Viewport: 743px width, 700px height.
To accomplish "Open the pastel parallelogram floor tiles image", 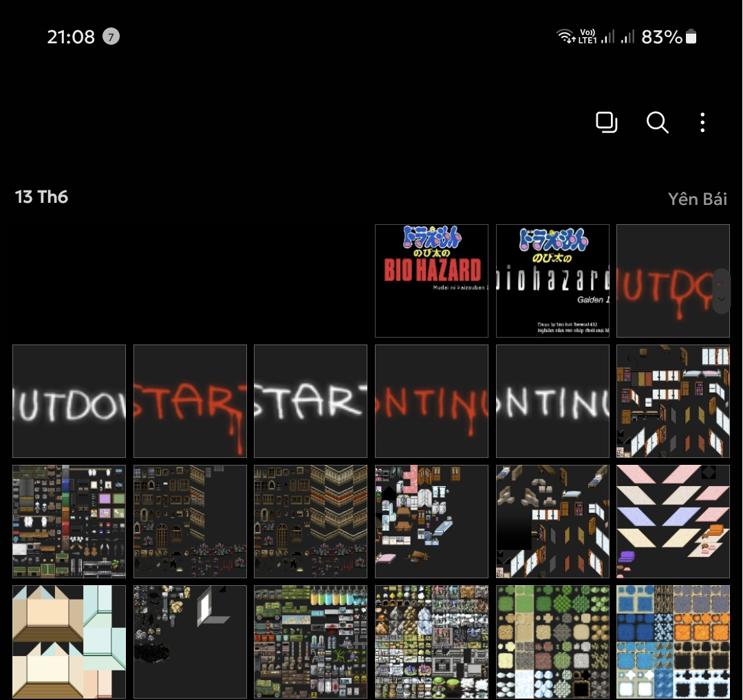I will pos(673,521).
